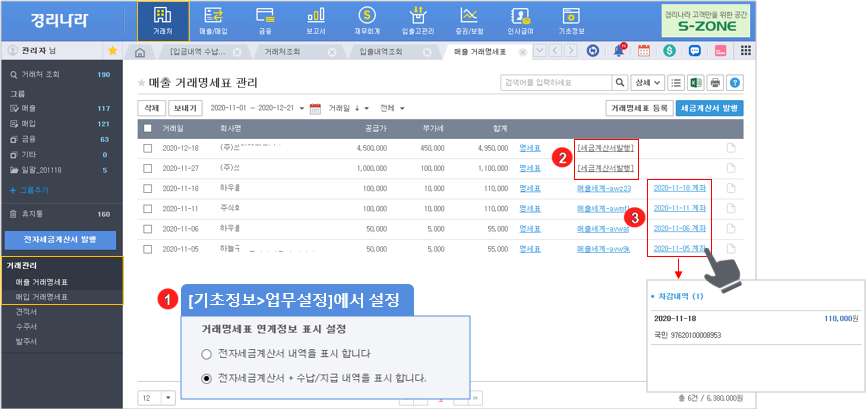The image size is (867, 409).
Task: Open the tab list dropdown arrow
Action: tap(540, 51)
